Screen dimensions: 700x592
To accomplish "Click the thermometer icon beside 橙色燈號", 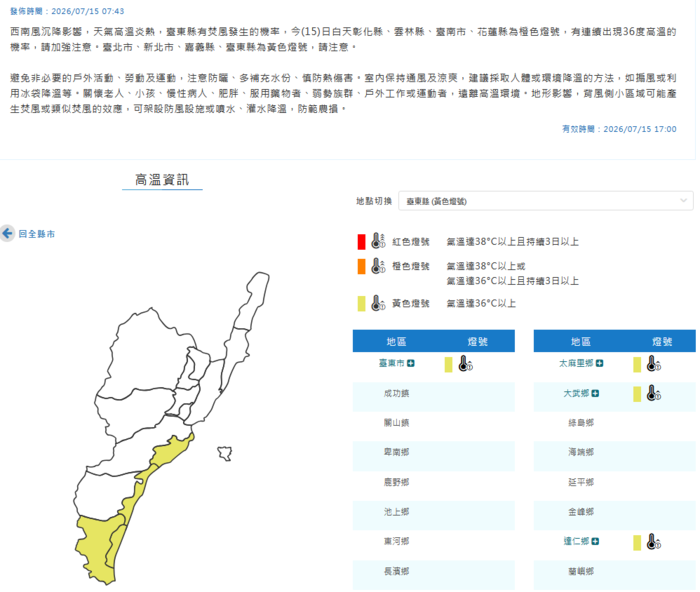I will coord(378,266).
